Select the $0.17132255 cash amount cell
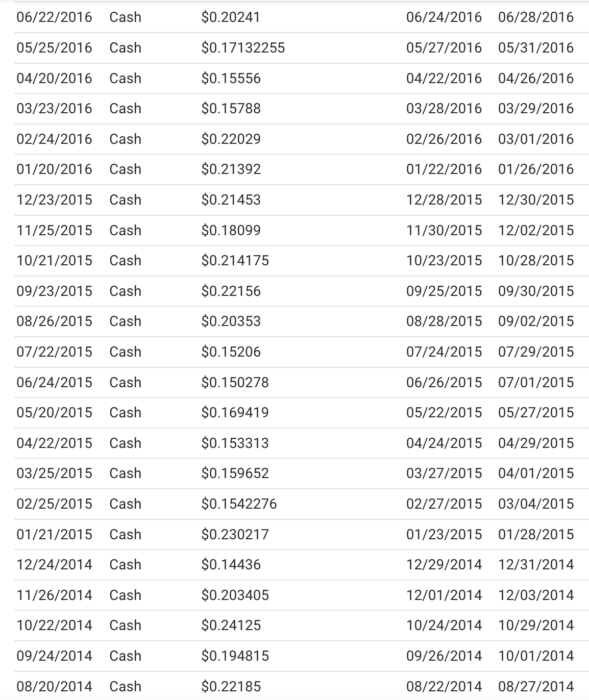 243,48
